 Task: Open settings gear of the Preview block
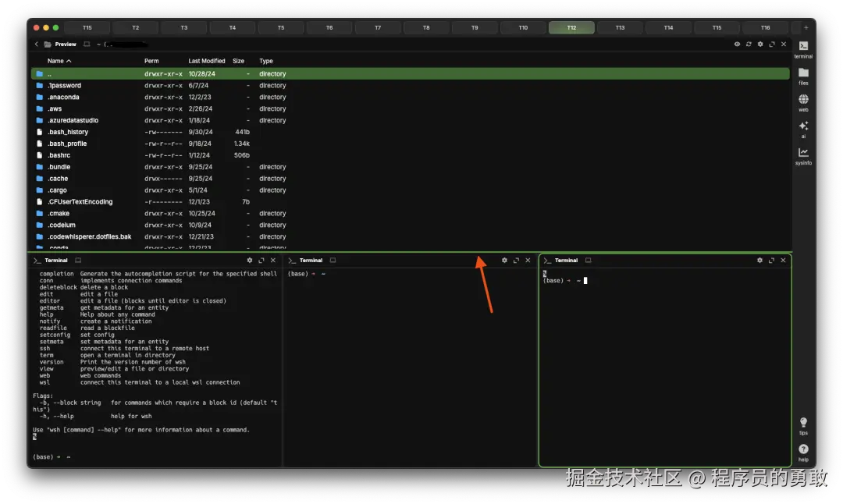pyautogui.click(x=759, y=44)
